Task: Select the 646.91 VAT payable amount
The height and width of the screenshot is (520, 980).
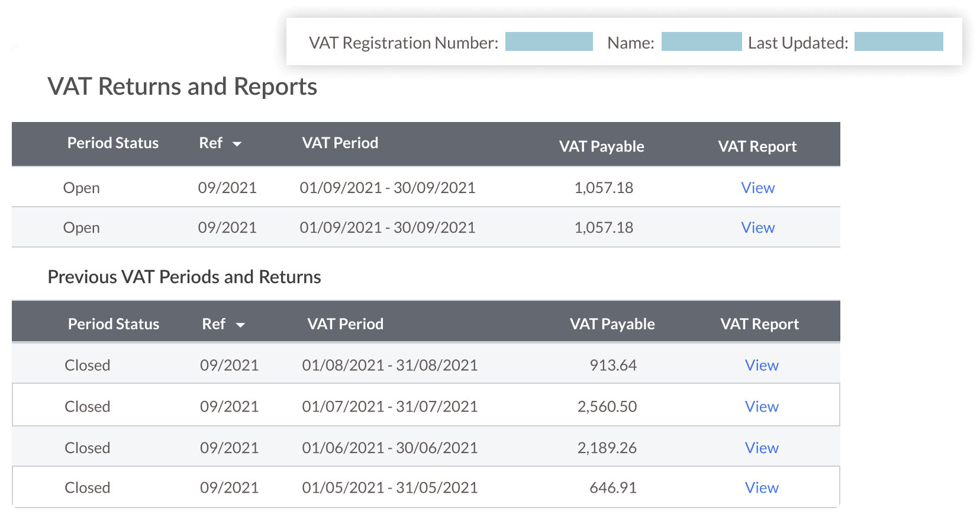Action: (613, 488)
